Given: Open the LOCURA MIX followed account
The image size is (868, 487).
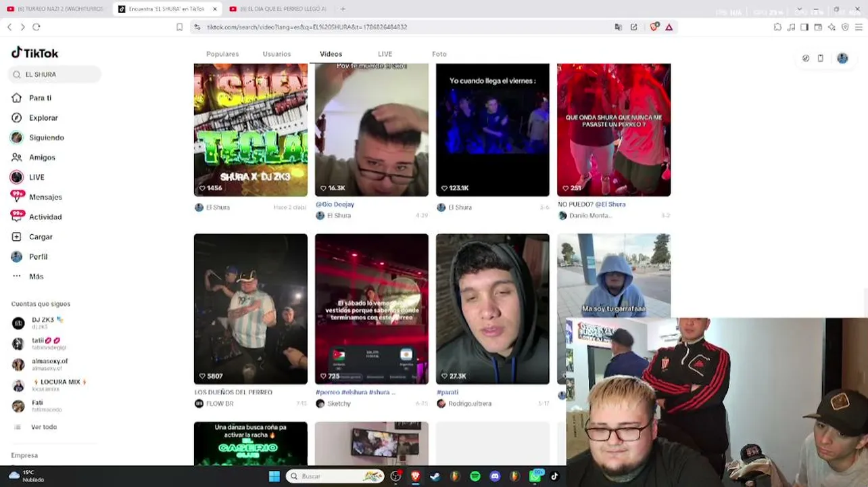Looking at the screenshot, I should (50, 385).
